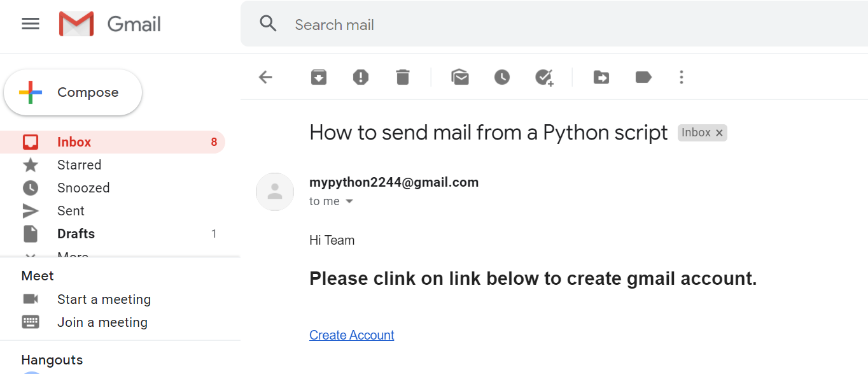Viewport: 868px width, 374px height.
Task: Remove the Inbox label from the subject line
Action: tap(719, 133)
